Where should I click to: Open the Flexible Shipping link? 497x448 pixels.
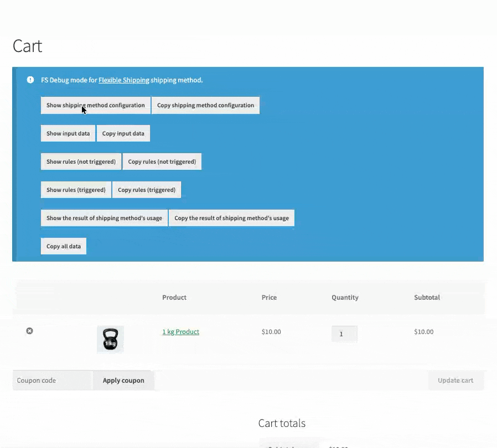(123, 80)
